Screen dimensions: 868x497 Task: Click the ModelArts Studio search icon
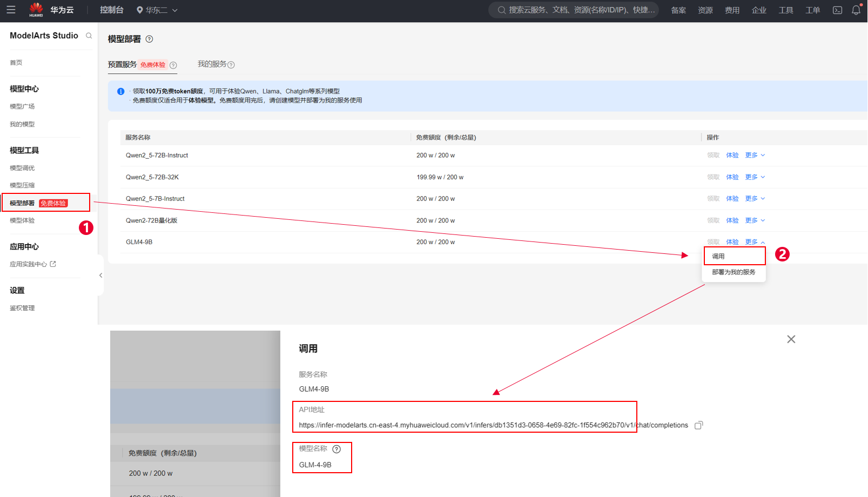[89, 36]
